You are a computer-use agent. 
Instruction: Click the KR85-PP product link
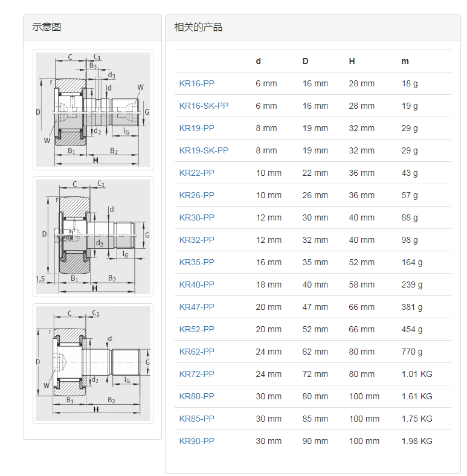point(196,419)
